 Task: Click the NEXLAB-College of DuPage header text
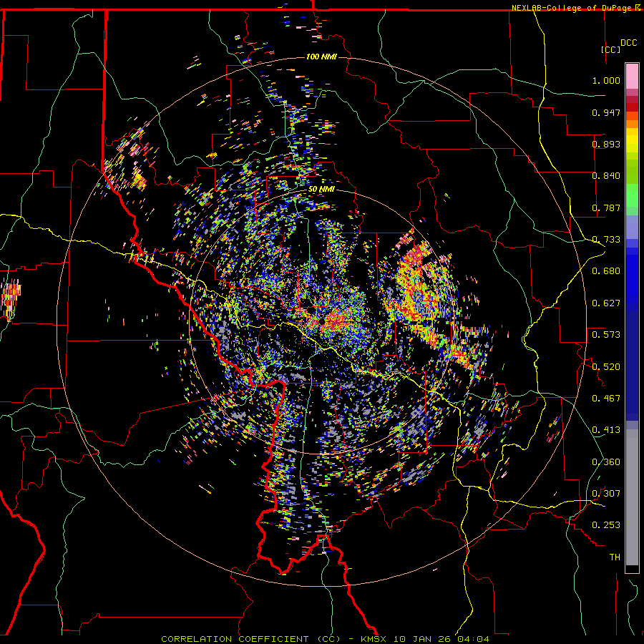(x=572, y=8)
